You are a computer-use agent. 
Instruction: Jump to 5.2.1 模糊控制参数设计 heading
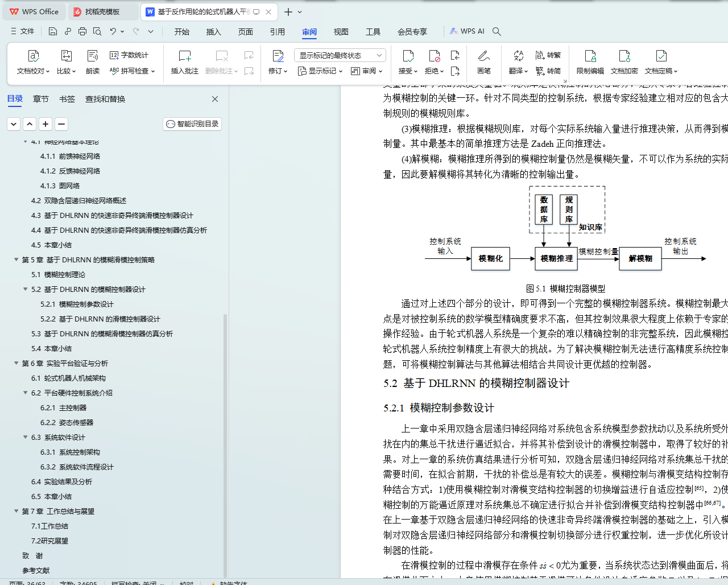click(x=77, y=304)
